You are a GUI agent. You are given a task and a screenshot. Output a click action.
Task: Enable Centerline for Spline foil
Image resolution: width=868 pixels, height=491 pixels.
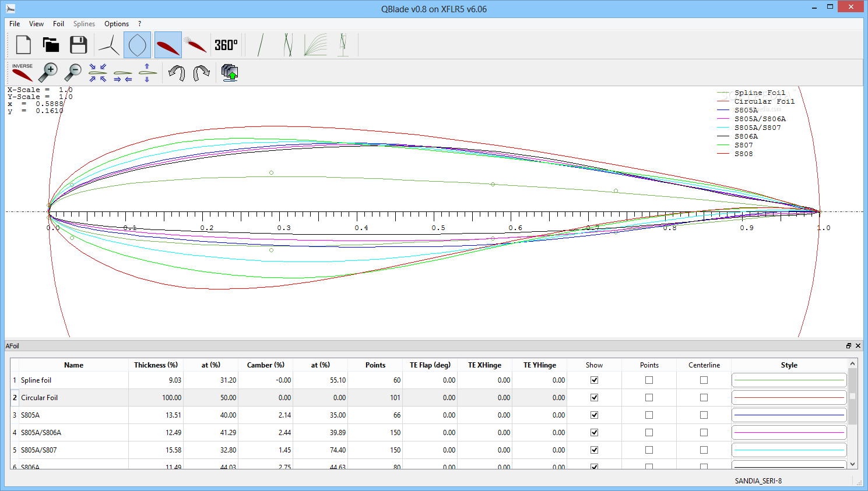click(704, 380)
